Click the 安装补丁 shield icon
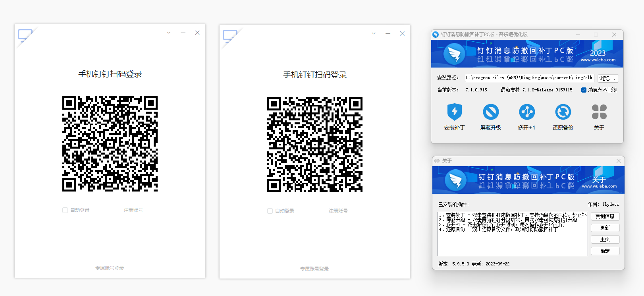This screenshot has width=644, height=296. [x=454, y=112]
